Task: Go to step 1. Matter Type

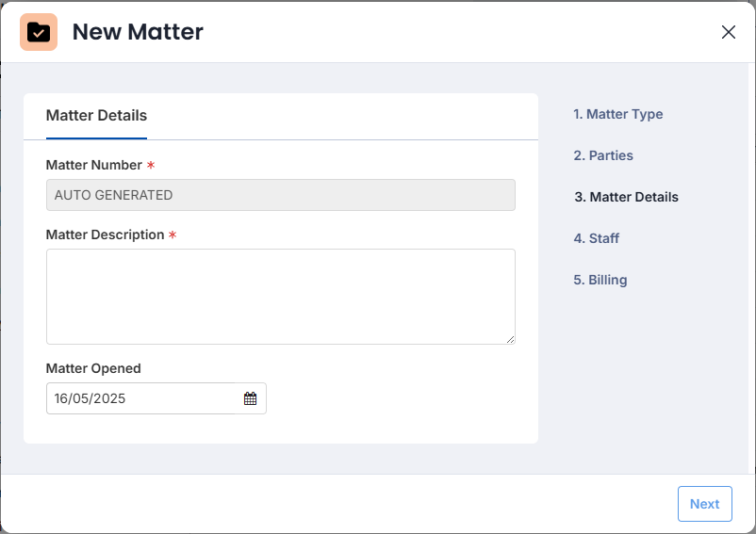Action: [x=617, y=114]
